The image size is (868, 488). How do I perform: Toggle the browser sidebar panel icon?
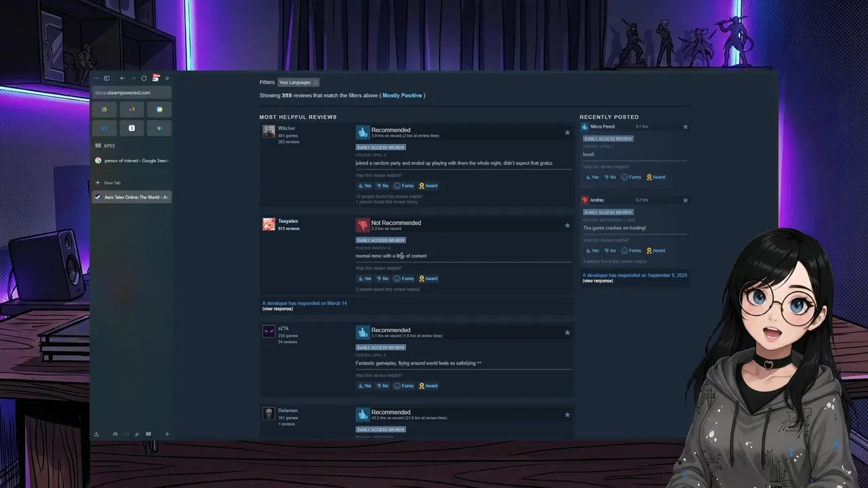[x=106, y=79]
